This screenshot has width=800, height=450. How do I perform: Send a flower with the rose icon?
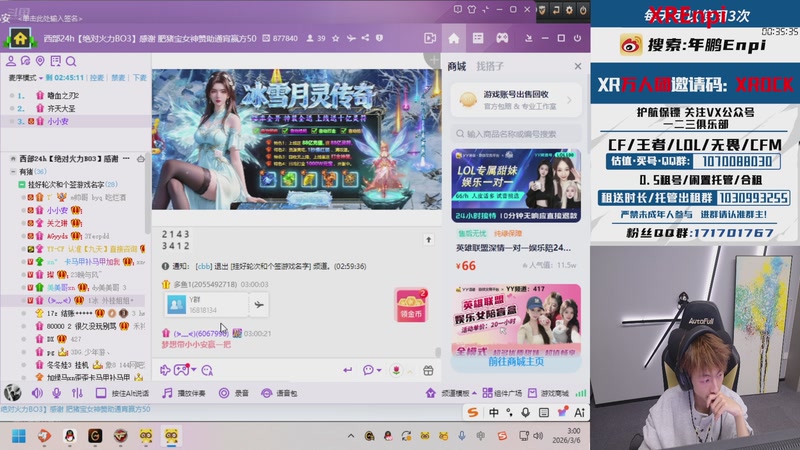[x=396, y=370]
